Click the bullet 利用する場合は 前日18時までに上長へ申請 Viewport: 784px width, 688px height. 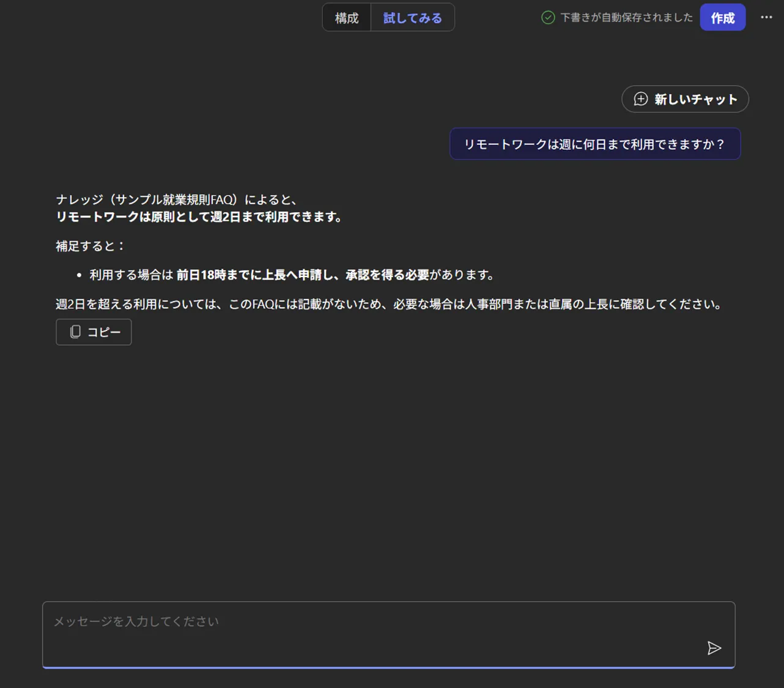[x=292, y=275]
